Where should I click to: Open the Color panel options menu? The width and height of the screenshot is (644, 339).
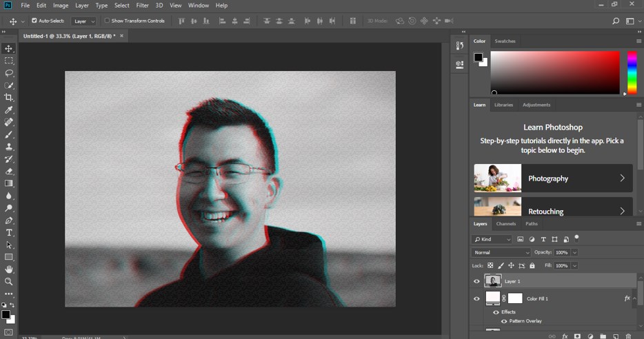pos(638,41)
